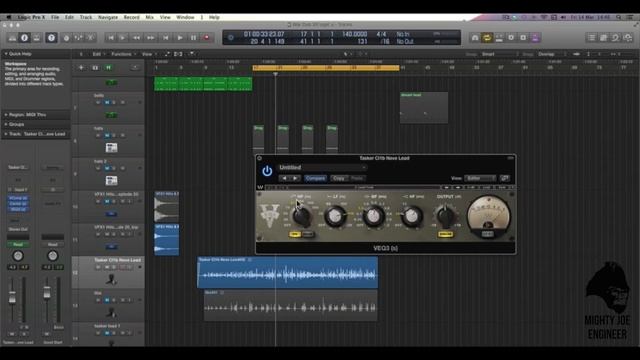Screen dimensions: 640x360
Task: Play from selection in the transport
Action: (x=123, y=38)
